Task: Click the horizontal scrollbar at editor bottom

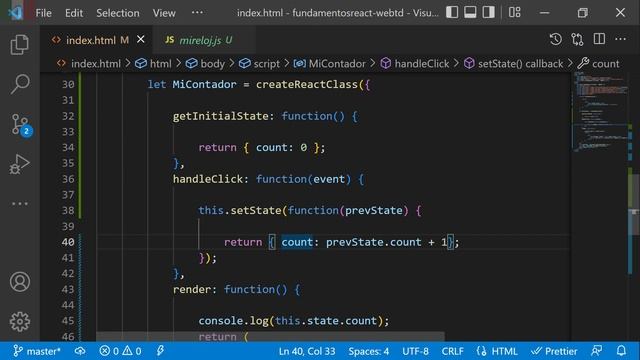Action: pos(270,336)
